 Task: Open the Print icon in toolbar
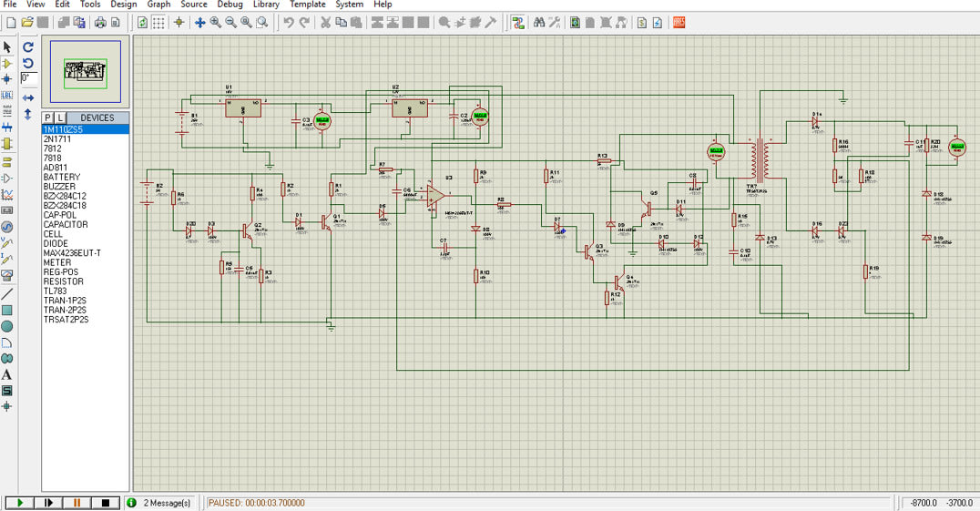click(100, 22)
